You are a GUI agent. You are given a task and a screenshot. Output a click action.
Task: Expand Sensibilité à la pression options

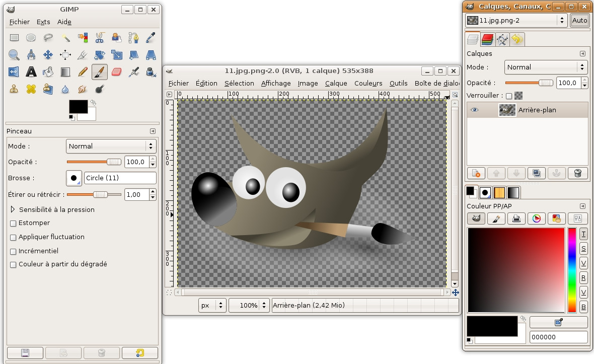(x=12, y=209)
